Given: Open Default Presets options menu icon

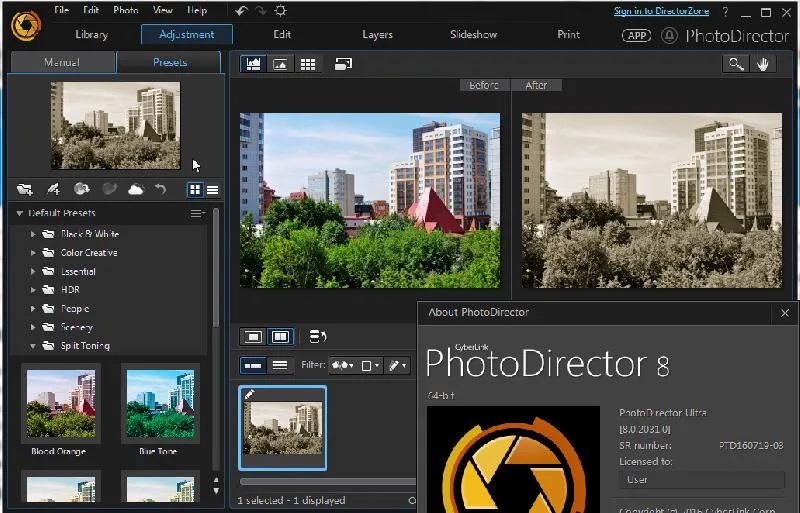Looking at the screenshot, I should (197, 213).
